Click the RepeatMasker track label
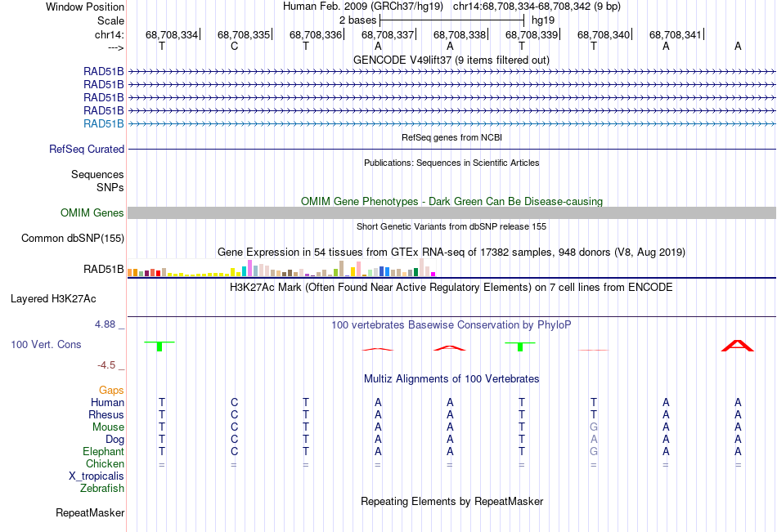The width and height of the screenshot is (777, 532). [90, 513]
